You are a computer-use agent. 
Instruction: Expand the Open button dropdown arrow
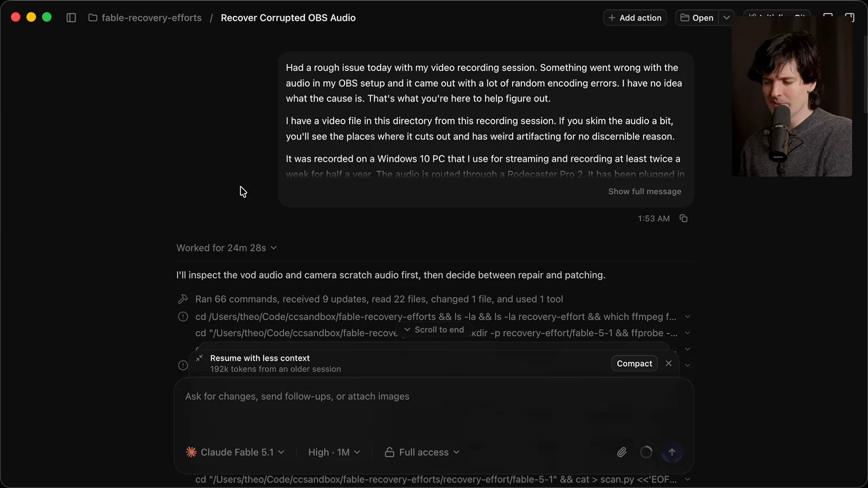point(726,18)
